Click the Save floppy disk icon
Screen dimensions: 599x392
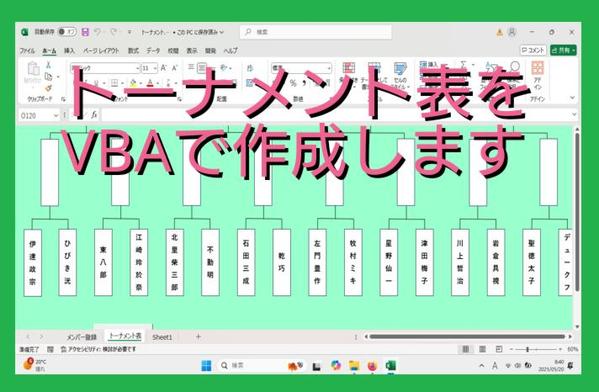click(85, 32)
